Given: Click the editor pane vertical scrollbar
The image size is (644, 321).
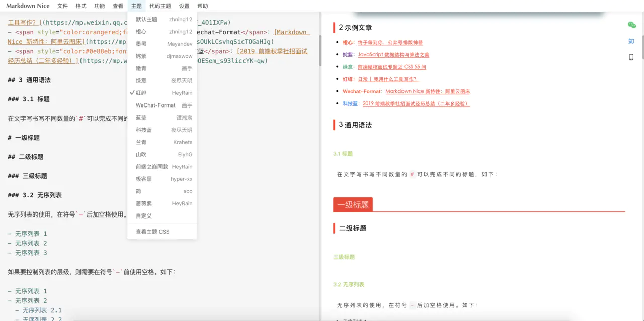Looking at the screenshot, I should click(x=320, y=50).
